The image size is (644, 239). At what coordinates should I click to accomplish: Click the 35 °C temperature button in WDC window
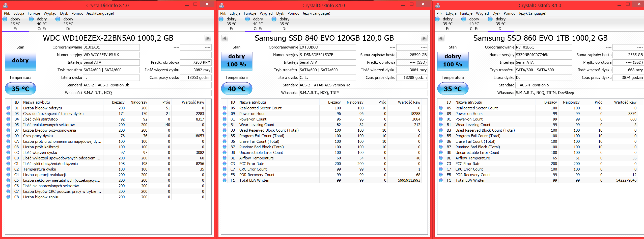(x=20, y=89)
